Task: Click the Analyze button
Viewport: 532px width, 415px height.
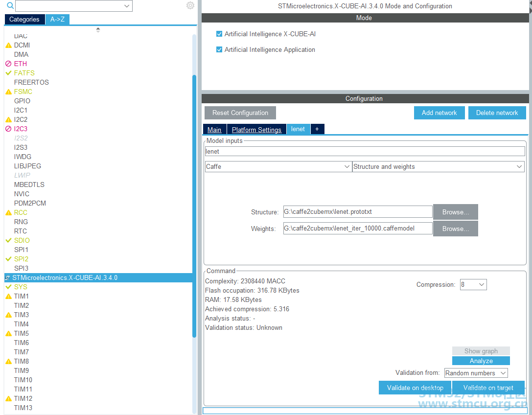Action: [x=481, y=361]
